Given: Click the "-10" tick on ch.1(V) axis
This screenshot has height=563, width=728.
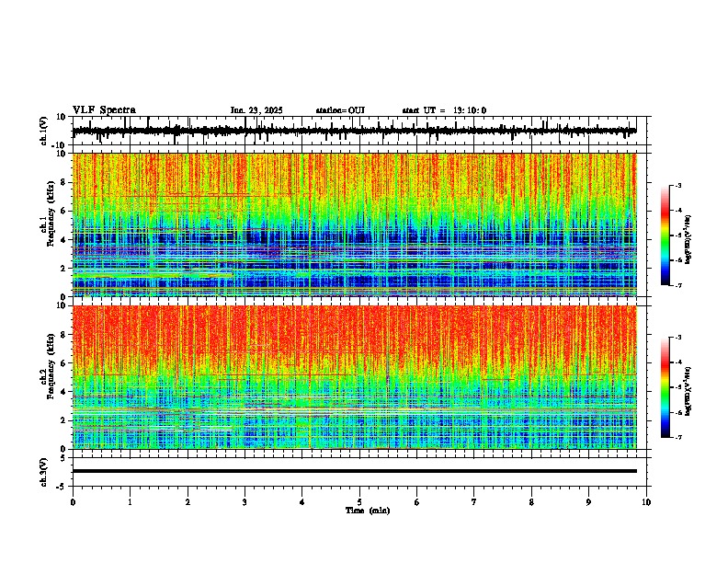Looking at the screenshot, I should coord(59,145).
